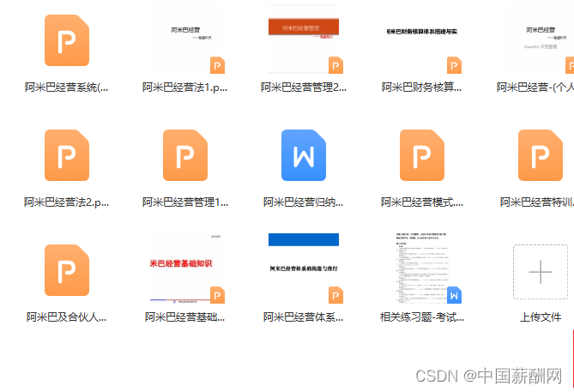Select the file name 阿米巴经营体系...
The image size is (574, 392).
point(304,317)
